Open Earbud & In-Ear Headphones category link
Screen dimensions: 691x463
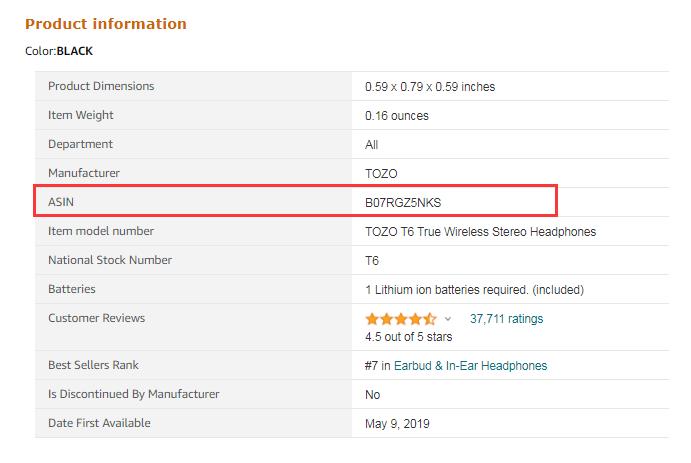pyautogui.click(x=469, y=366)
